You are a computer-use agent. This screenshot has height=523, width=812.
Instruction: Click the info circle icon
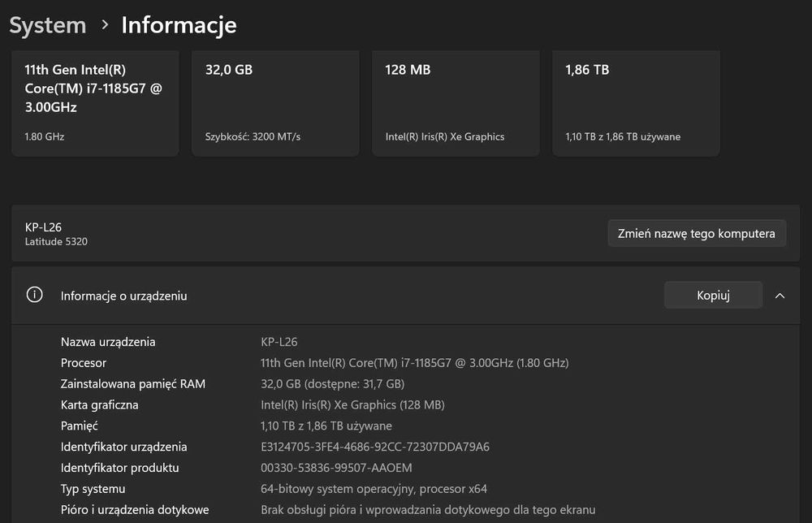point(35,295)
